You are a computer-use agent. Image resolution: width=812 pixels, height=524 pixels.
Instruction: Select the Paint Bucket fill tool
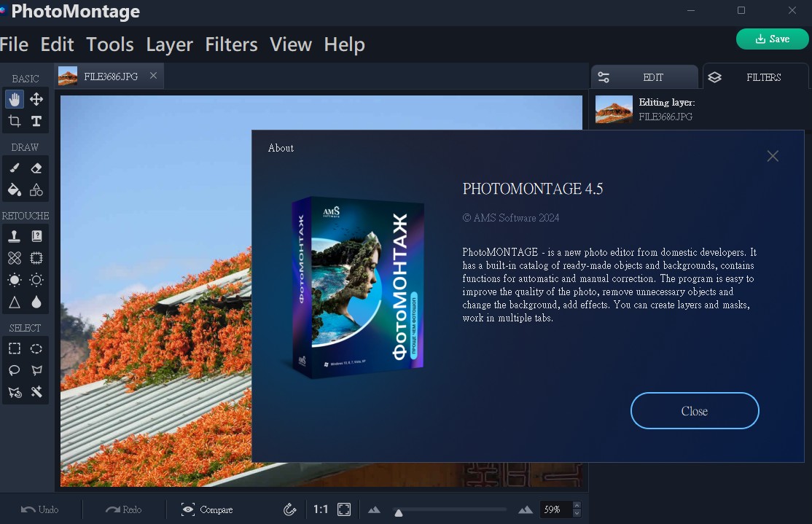tap(15, 190)
